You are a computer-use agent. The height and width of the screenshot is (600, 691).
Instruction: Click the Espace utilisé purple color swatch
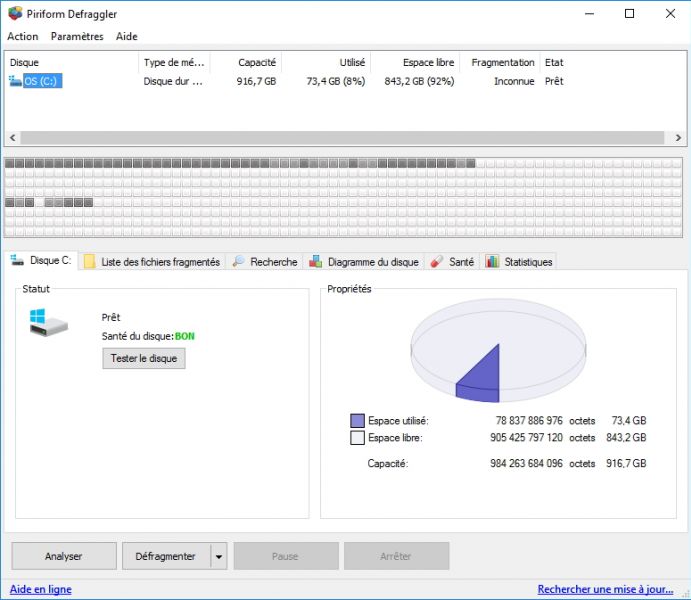[x=357, y=421]
